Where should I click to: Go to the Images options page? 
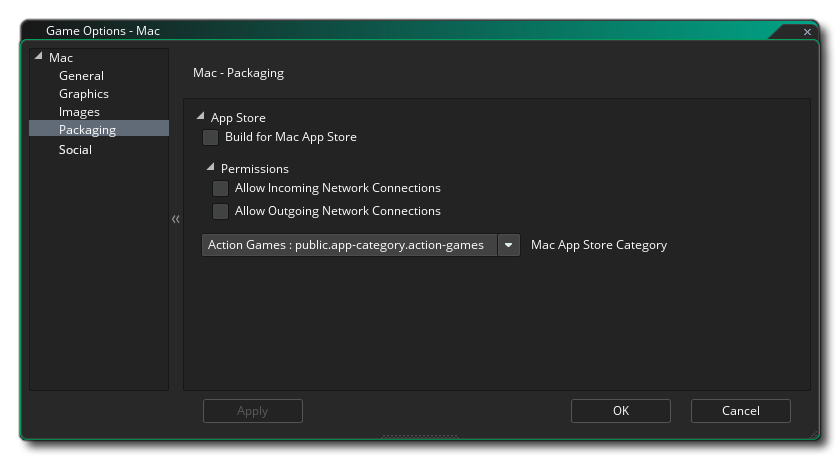point(79,112)
